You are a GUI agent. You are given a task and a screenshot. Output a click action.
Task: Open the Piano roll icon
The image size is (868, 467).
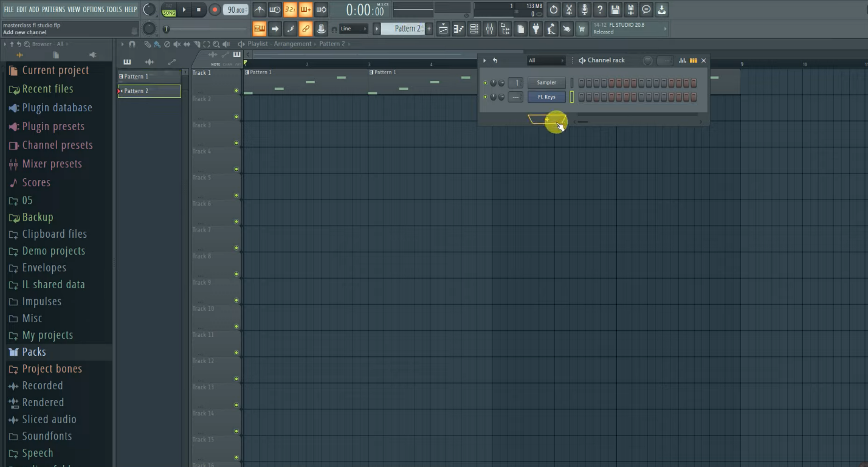coord(459,28)
